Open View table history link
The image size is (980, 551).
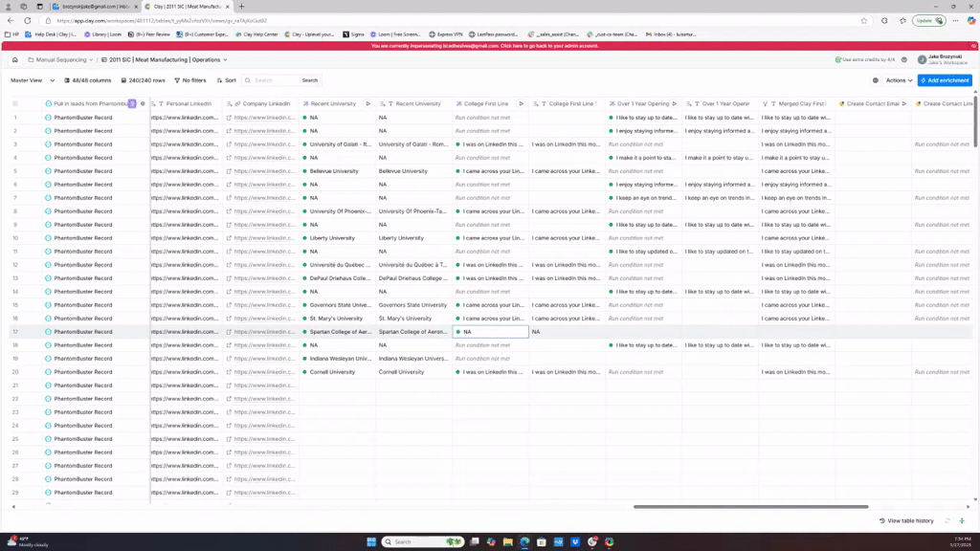pyautogui.click(x=906, y=520)
